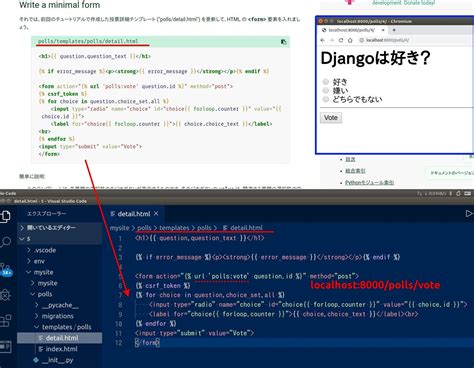Open the Extensions view in VS Code

click(x=5, y=321)
